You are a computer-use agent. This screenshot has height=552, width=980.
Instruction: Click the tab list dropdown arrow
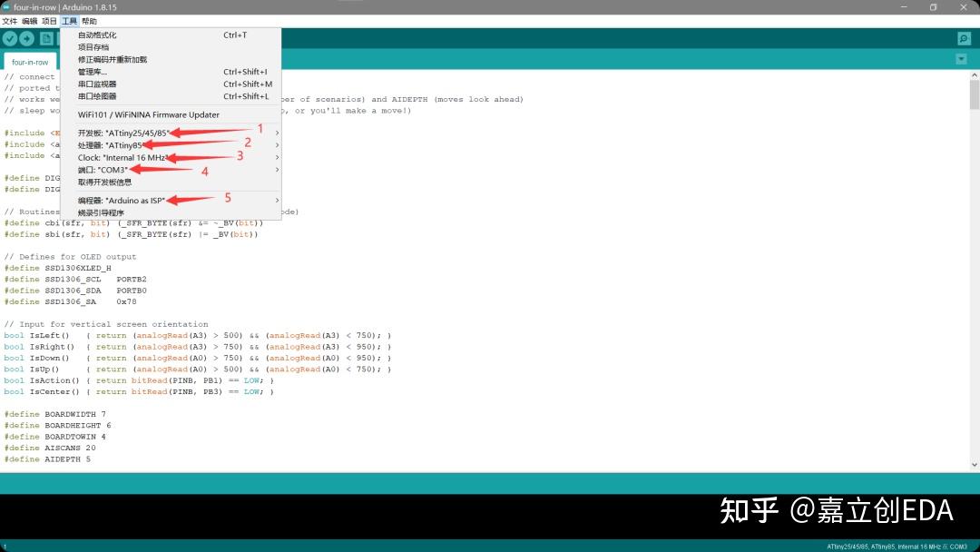(961, 58)
